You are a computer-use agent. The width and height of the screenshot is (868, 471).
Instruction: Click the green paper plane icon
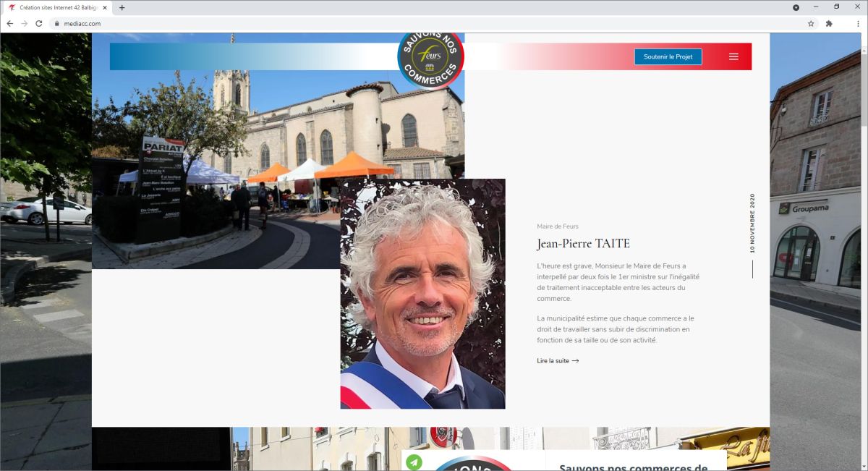[x=414, y=462]
